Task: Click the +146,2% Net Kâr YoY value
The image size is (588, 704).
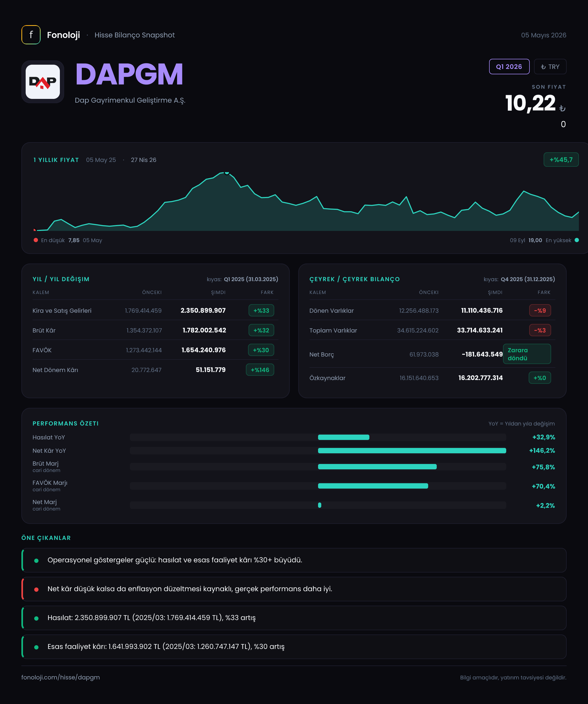Action: click(x=542, y=451)
